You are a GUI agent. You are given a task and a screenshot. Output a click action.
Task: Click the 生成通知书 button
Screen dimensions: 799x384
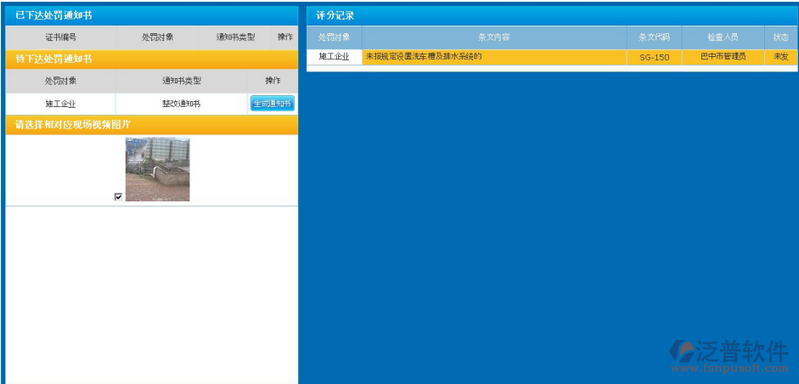coord(272,104)
